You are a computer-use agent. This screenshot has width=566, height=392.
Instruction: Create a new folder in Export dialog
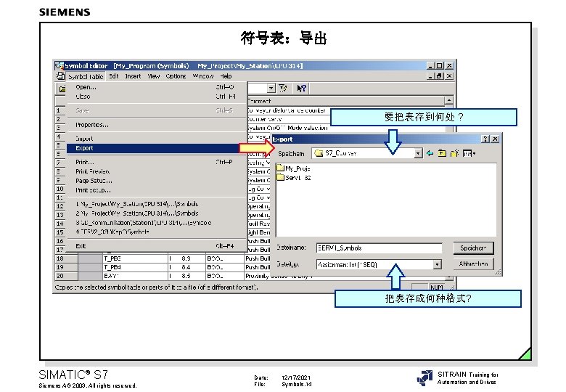coord(454,153)
